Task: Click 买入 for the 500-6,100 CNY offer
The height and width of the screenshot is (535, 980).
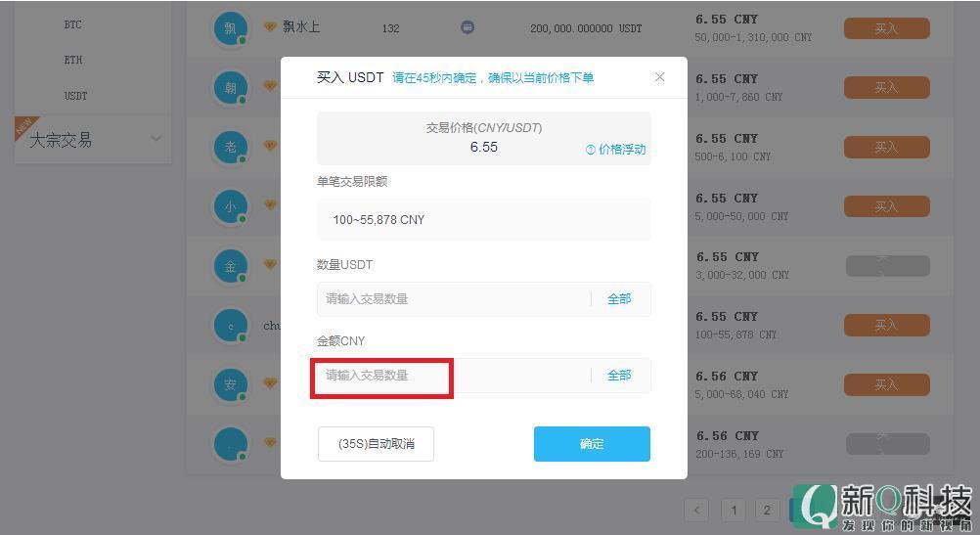Action: tap(886, 147)
